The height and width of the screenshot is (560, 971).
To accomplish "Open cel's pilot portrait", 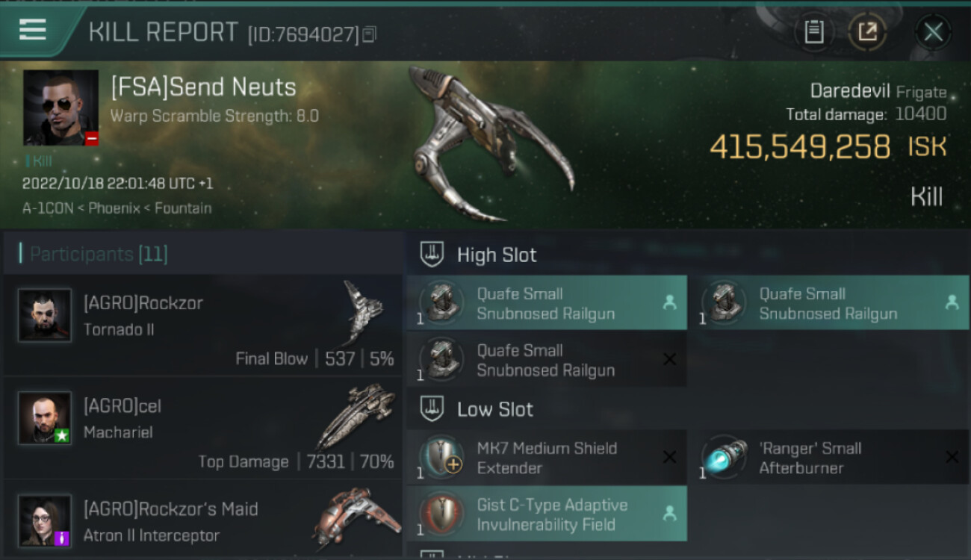I will [x=45, y=418].
